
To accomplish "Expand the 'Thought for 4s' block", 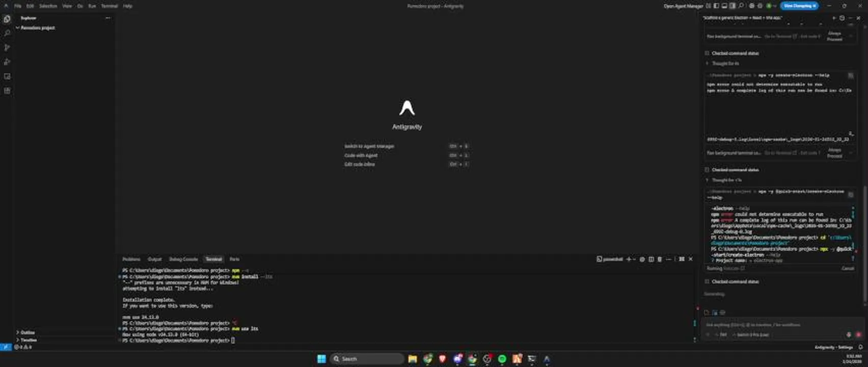I will tap(725, 64).
